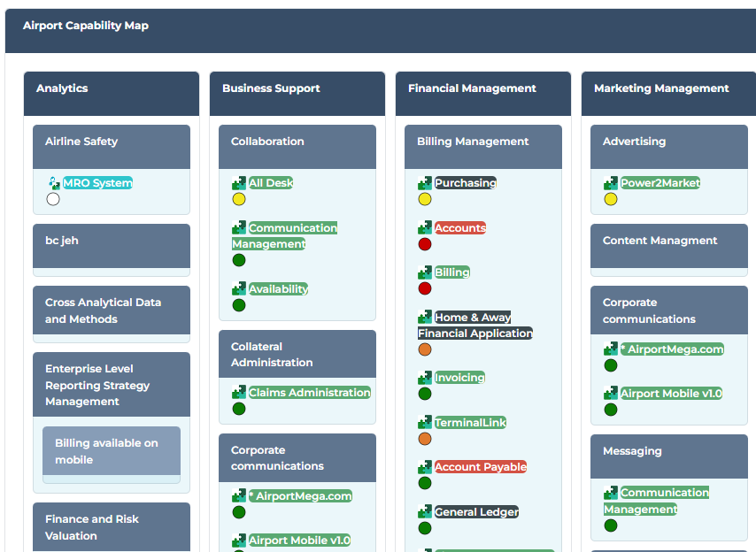
Task: Click the icon beside Purchasing application
Action: coord(425,183)
